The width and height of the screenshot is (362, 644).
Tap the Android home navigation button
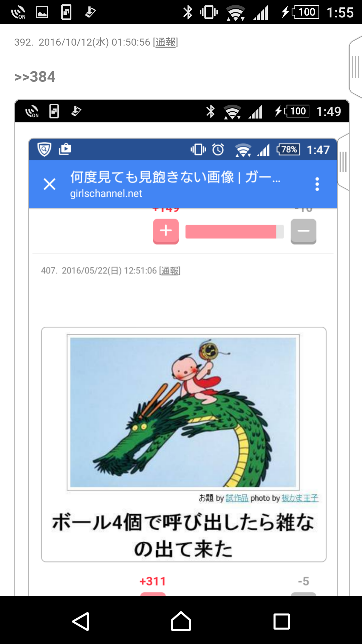pyautogui.click(x=181, y=621)
